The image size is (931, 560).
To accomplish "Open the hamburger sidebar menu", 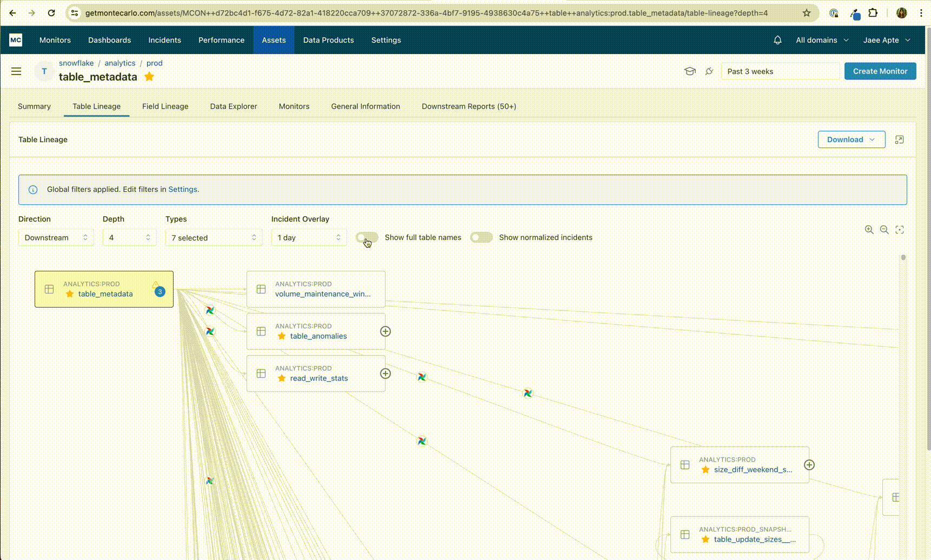I will [16, 71].
